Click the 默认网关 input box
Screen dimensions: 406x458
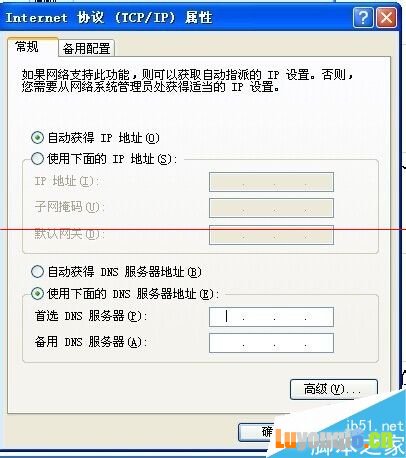tap(271, 235)
